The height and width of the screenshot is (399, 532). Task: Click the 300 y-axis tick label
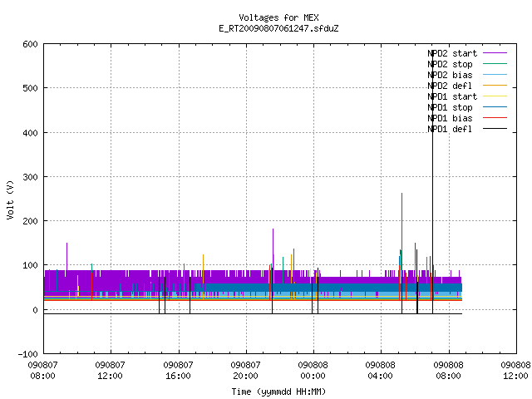(x=30, y=177)
